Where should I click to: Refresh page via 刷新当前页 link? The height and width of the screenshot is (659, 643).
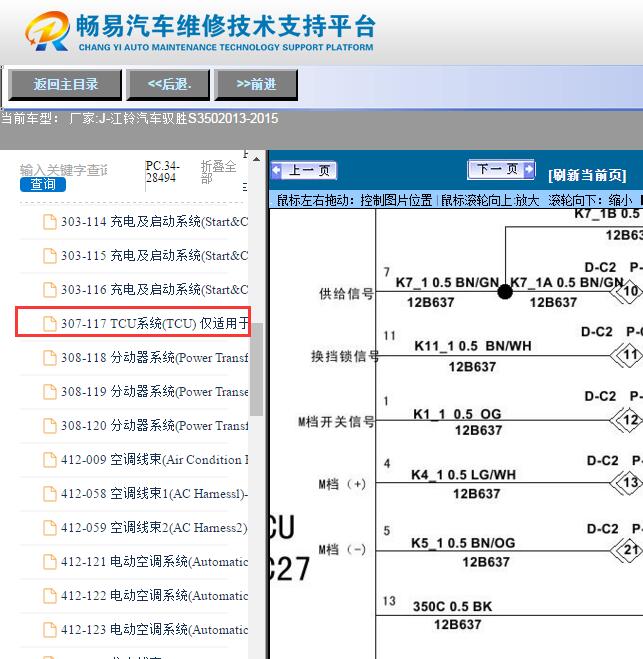click(587, 175)
